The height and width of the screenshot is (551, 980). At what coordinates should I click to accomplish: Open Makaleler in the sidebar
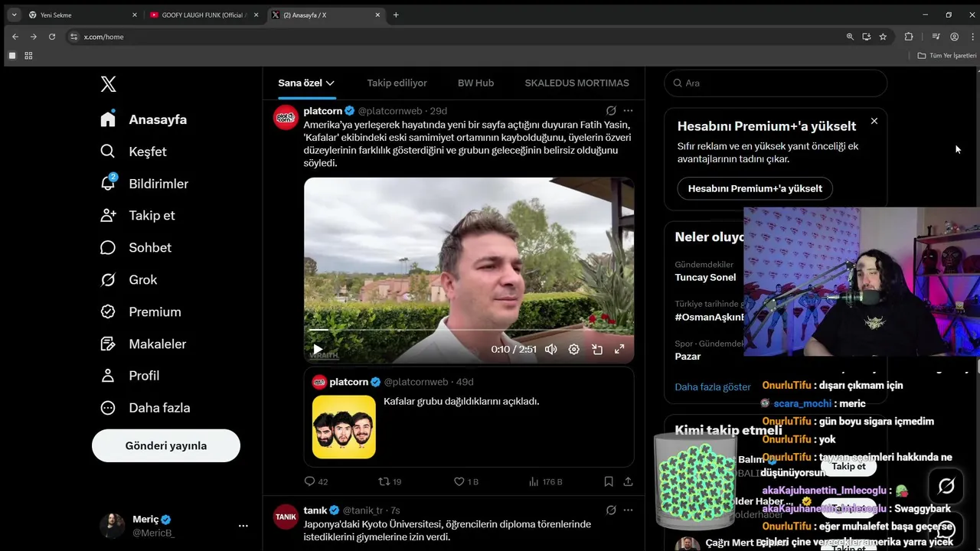pos(143,344)
